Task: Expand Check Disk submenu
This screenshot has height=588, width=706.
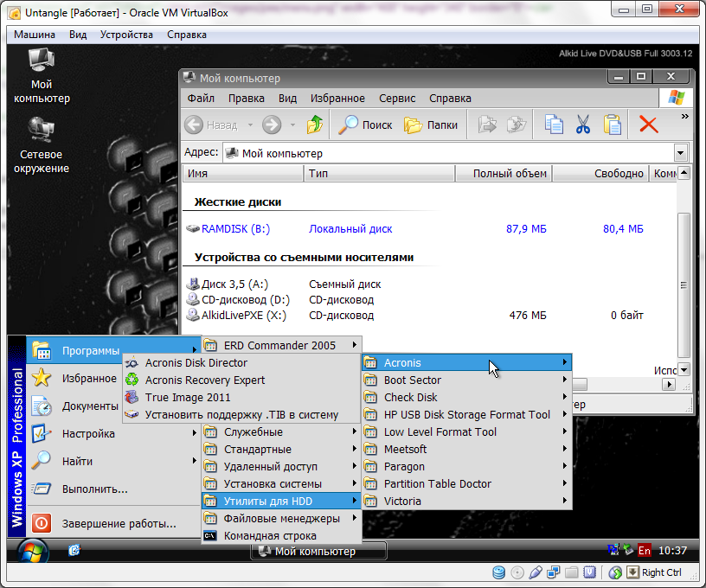Action: [x=467, y=397]
